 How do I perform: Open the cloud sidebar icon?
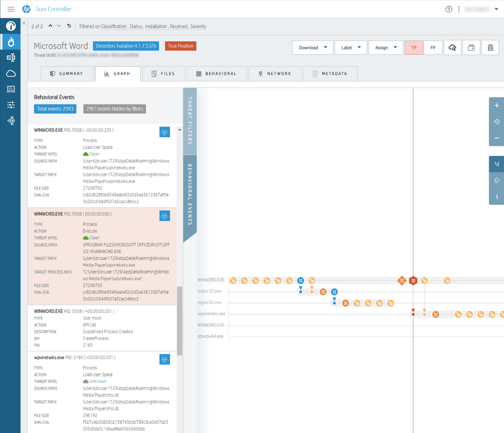click(x=11, y=74)
